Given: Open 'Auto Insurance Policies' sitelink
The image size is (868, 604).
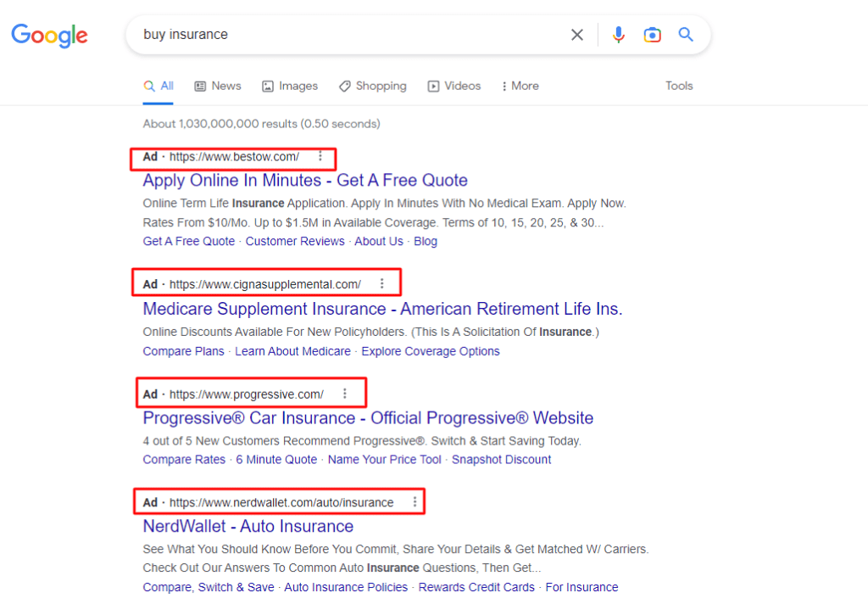Looking at the screenshot, I should click(x=346, y=587).
